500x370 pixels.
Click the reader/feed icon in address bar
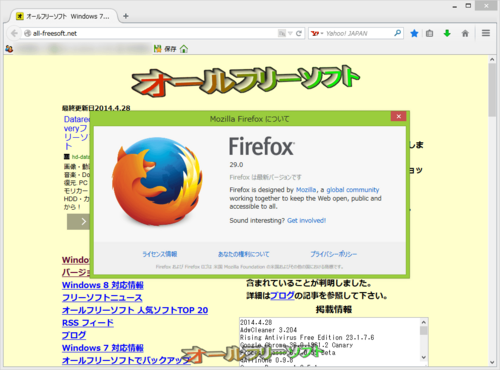point(282,33)
